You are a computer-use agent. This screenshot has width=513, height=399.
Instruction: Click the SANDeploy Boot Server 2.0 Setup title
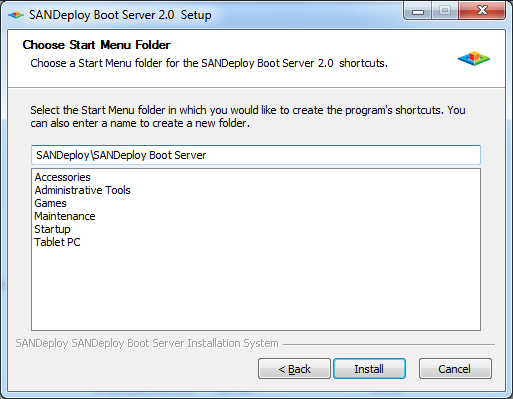tap(120, 15)
